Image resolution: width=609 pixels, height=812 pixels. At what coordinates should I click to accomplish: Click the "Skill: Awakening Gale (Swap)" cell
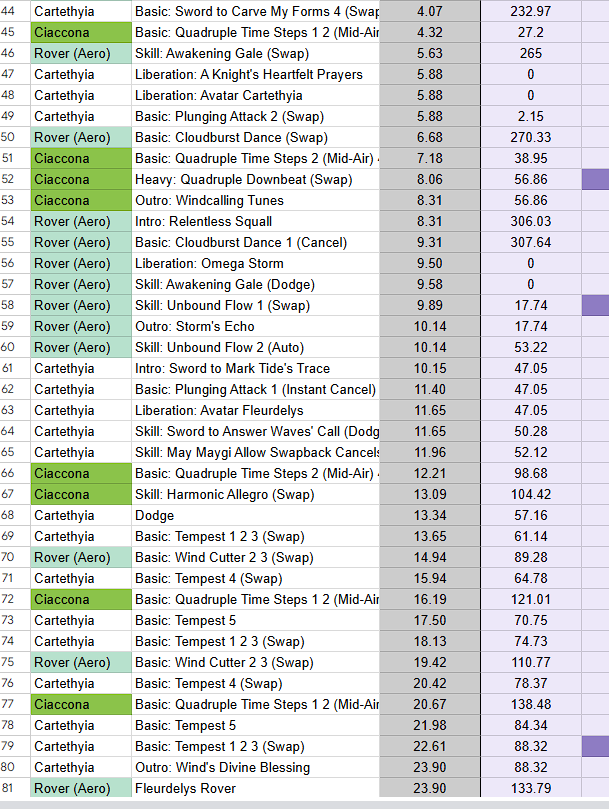tap(256, 53)
